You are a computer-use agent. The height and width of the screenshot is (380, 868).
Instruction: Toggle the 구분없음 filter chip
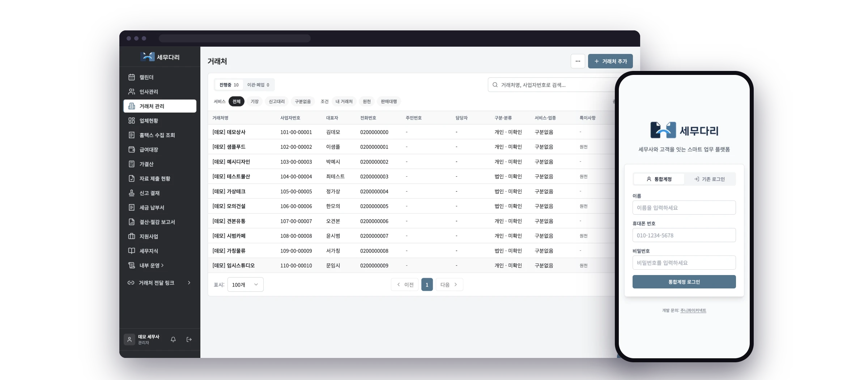303,101
